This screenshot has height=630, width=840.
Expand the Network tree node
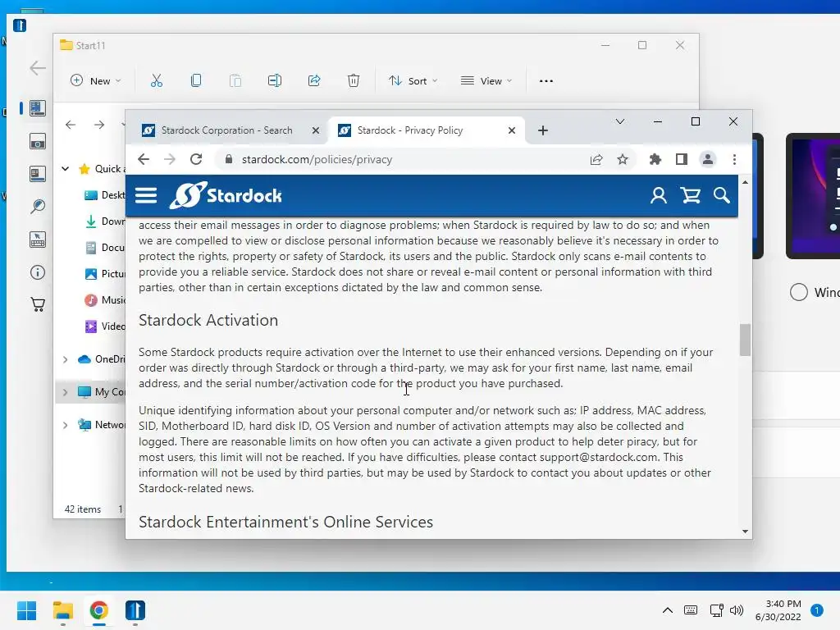tap(66, 425)
